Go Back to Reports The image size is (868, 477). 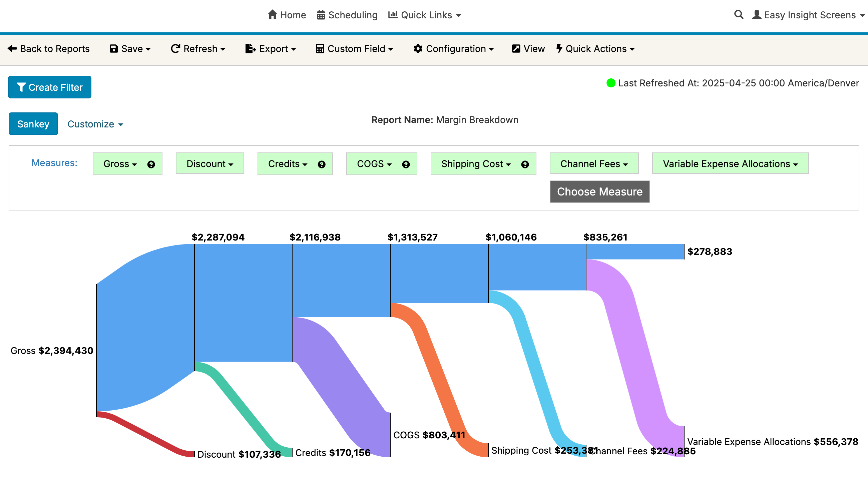pyautogui.click(x=48, y=49)
